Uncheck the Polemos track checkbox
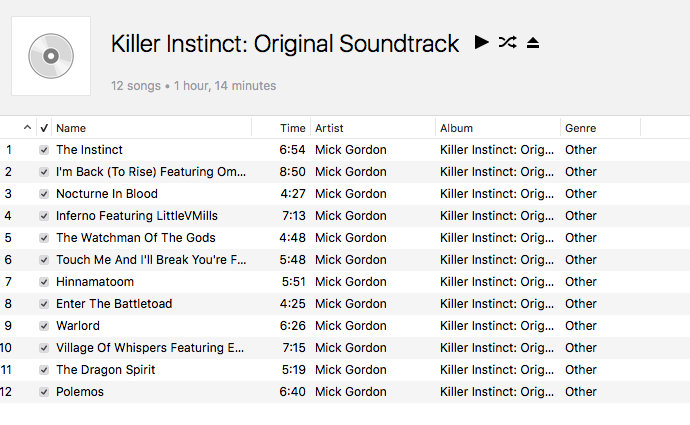The width and height of the screenshot is (690, 425). [x=44, y=392]
